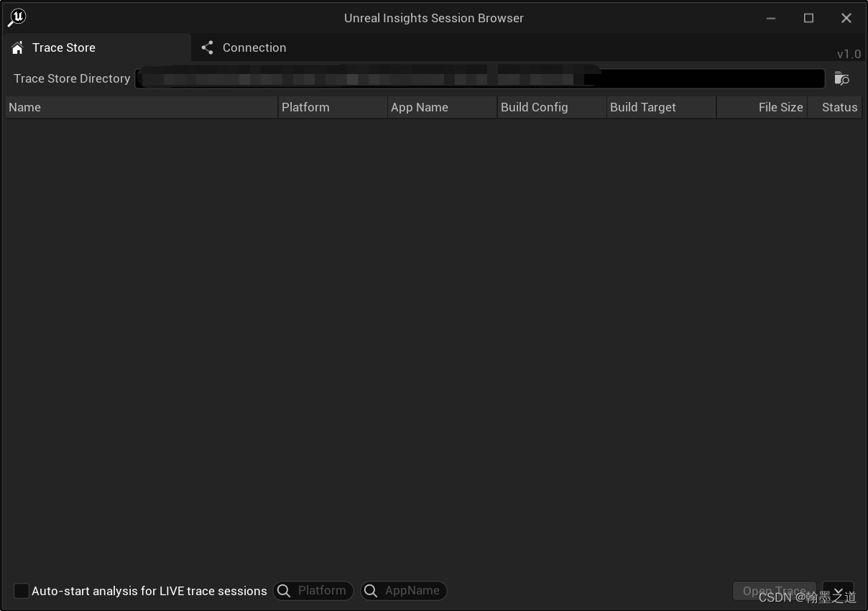
Task: Click the down-arrow button at bottom right
Action: coord(837,590)
